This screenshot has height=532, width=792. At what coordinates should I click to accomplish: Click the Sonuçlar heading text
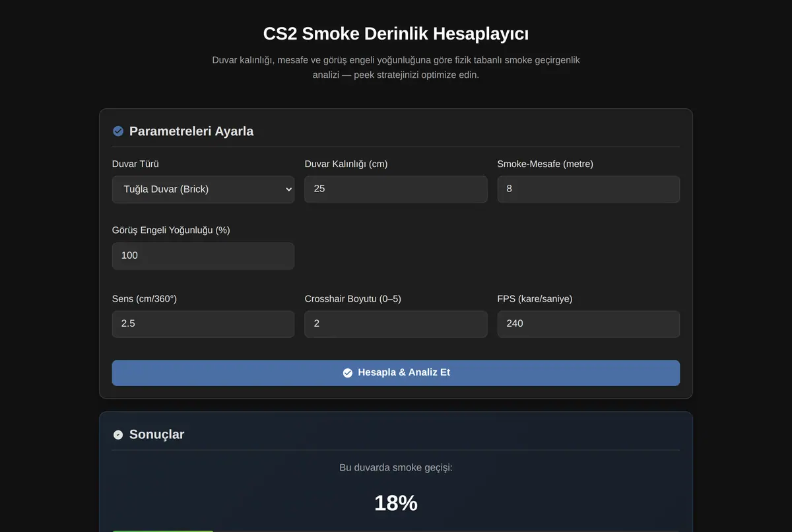(157, 435)
